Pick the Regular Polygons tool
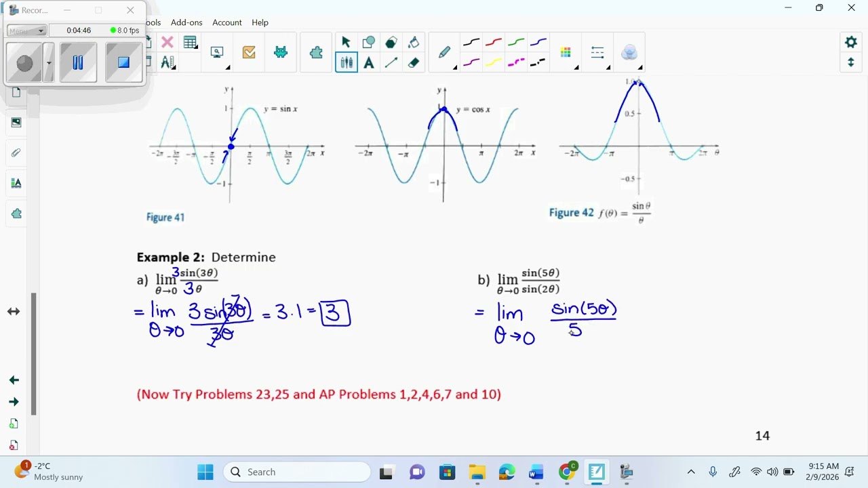Viewport: 868px width, 488px height. [x=391, y=42]
